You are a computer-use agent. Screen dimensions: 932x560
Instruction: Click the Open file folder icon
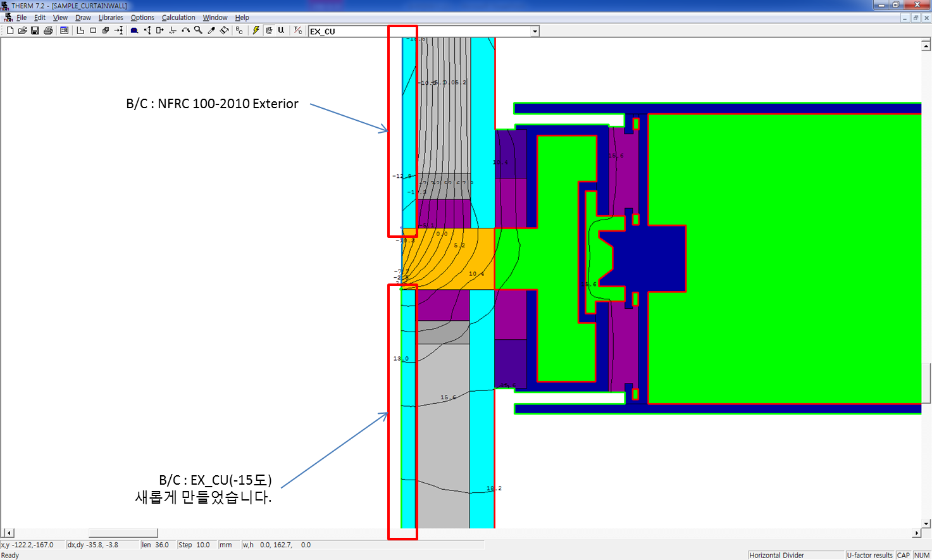(x=22, y=30)
